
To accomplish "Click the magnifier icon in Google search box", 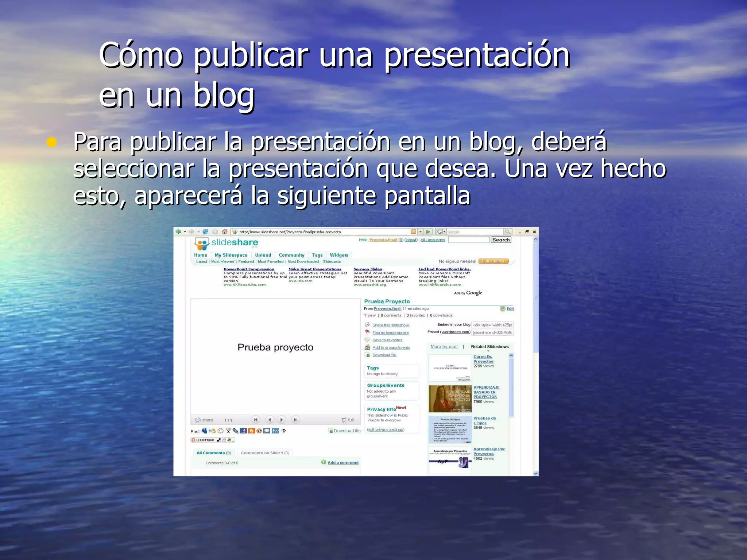I will [x=507, y=232].
